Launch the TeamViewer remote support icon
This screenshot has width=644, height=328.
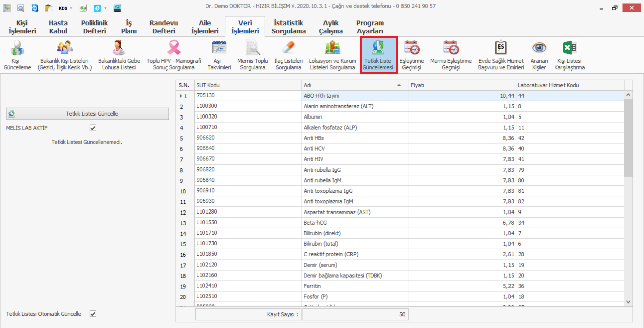click(x=35, y=8)
